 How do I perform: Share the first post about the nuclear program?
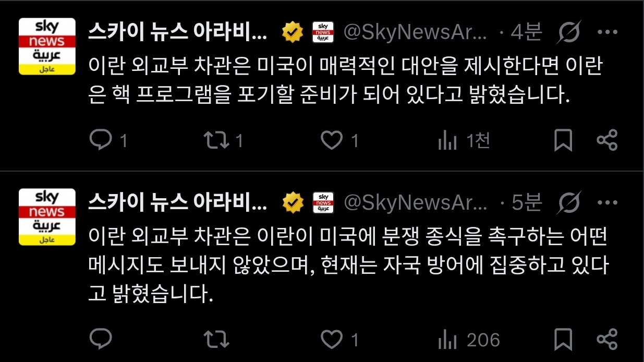pyautogui.click(x=606, y=141)
